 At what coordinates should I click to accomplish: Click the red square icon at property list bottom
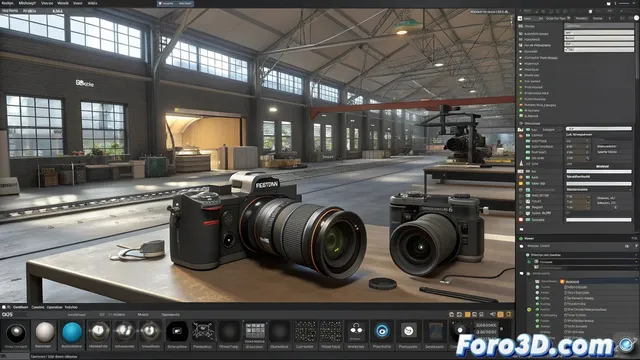point(521,220)
